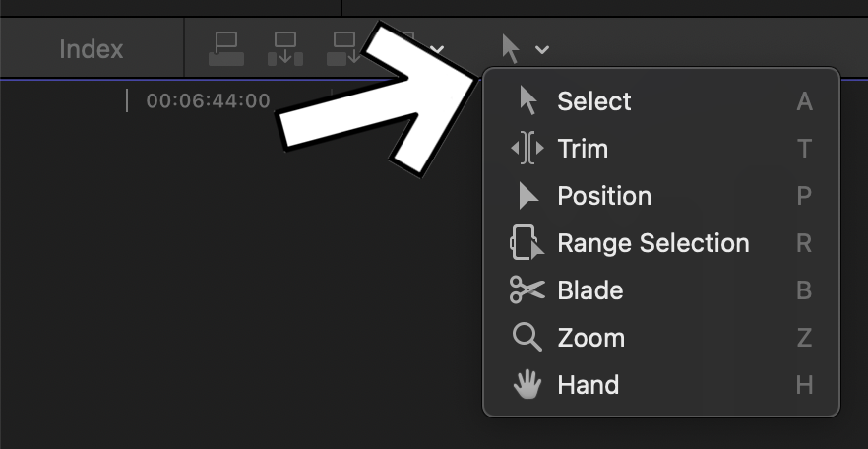This screenshot has width=868, height=449.
Task: Click the arrow pointer tool icon in toolbar
Action: pos(511,47)
